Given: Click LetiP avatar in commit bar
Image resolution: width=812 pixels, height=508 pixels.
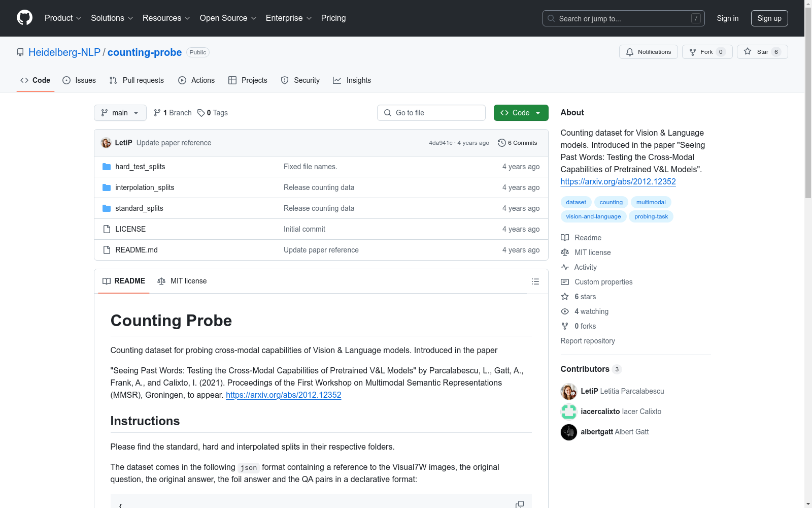Looking at the screenshot, I should pos(106,143).
